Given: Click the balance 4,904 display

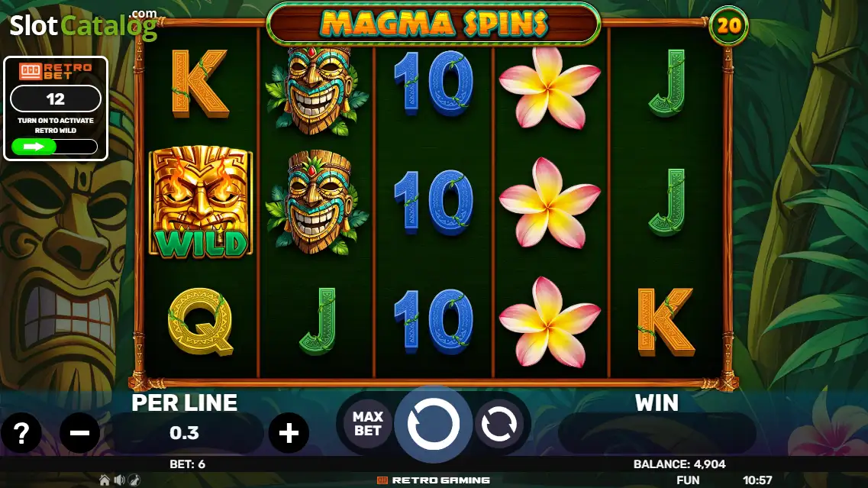Looking at the screenshot, I should [x=679, y=464].
